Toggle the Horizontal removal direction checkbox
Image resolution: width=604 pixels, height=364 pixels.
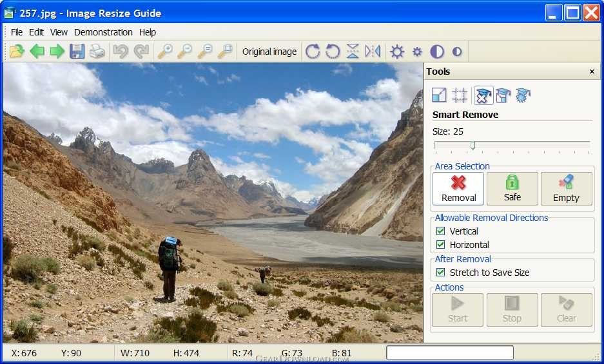tap(440, 245)
